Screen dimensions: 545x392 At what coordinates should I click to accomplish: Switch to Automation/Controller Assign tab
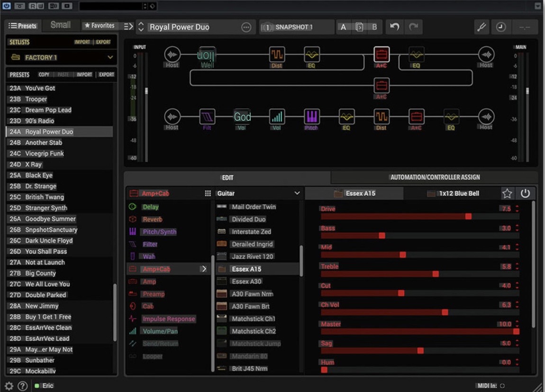pos(435,178)
